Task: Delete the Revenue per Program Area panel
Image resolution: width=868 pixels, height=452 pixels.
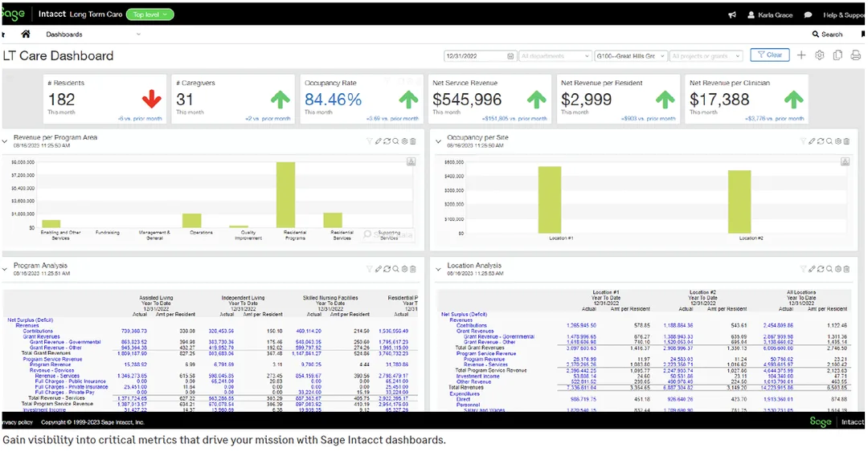Action: pos(413,141)
